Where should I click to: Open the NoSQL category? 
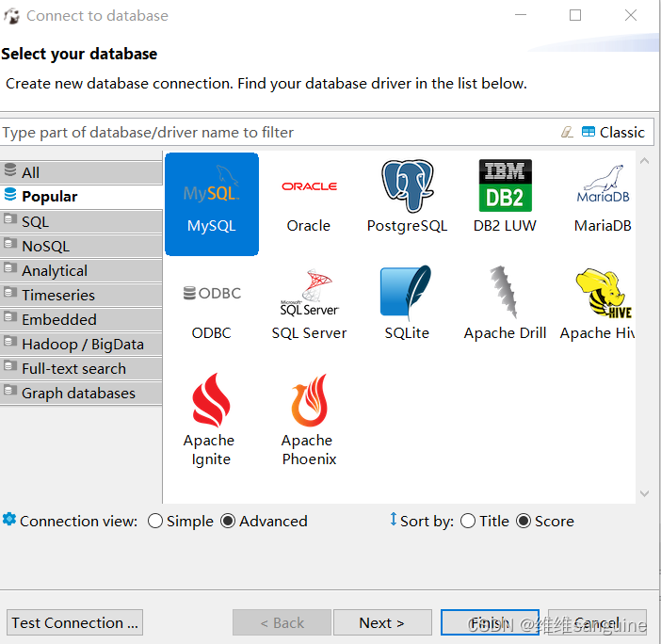coord(81,246)
